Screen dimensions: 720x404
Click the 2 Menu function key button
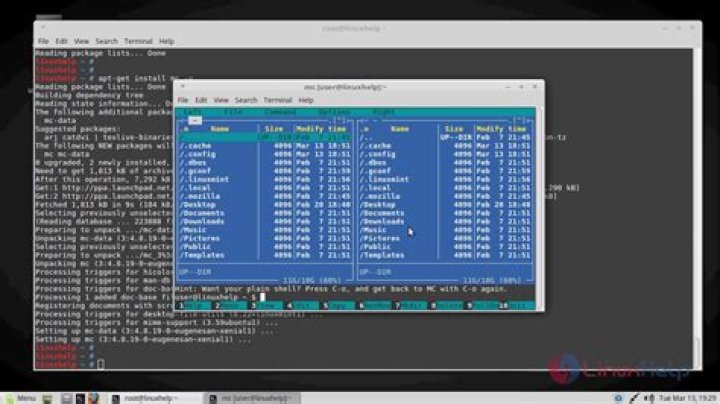[231, 306]
